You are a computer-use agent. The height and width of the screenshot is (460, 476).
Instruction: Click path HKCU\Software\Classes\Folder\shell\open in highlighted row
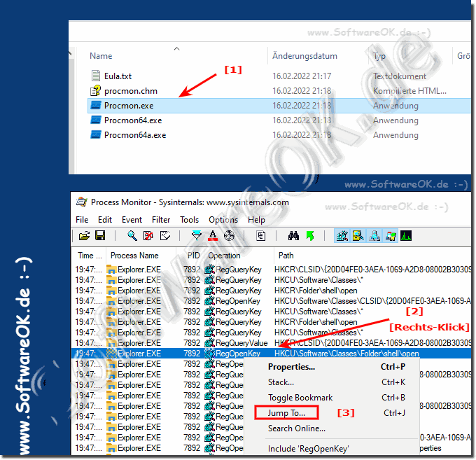346,354
